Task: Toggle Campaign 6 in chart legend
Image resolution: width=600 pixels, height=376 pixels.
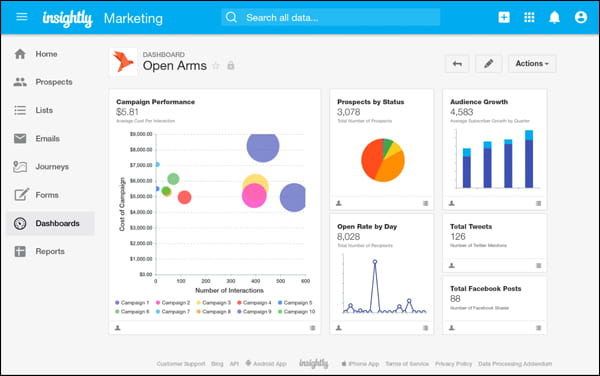Action: [132, 312]
